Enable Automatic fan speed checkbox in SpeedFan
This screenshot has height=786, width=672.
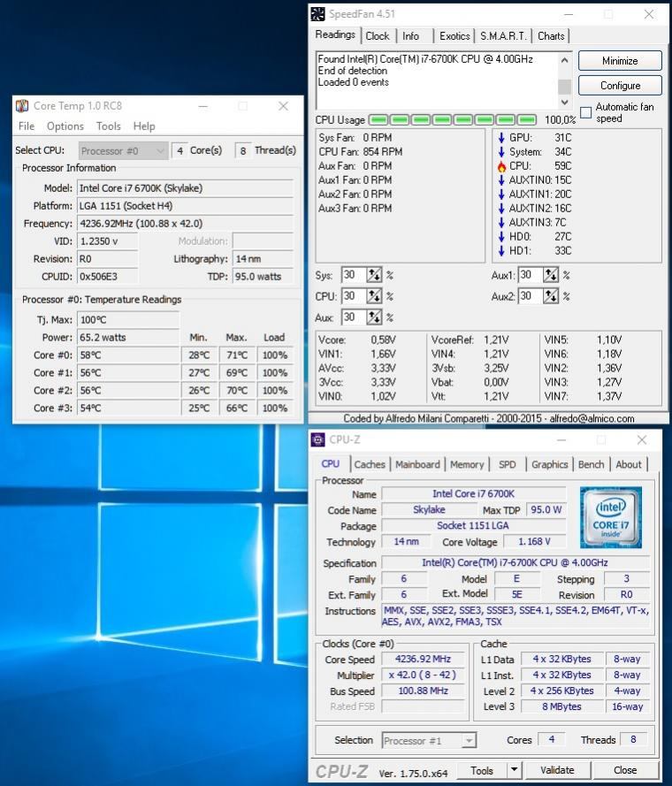click(x=585, y=112)
